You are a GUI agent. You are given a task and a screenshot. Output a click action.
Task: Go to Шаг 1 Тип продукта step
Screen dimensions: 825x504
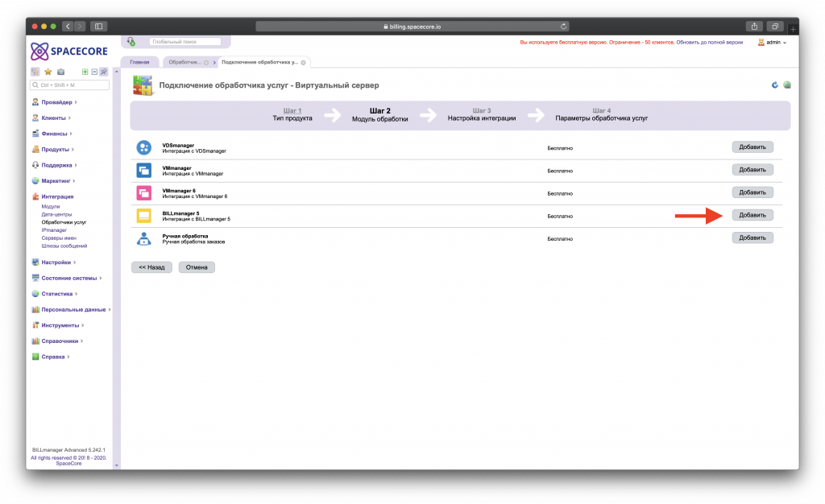(x=292, y=114)
